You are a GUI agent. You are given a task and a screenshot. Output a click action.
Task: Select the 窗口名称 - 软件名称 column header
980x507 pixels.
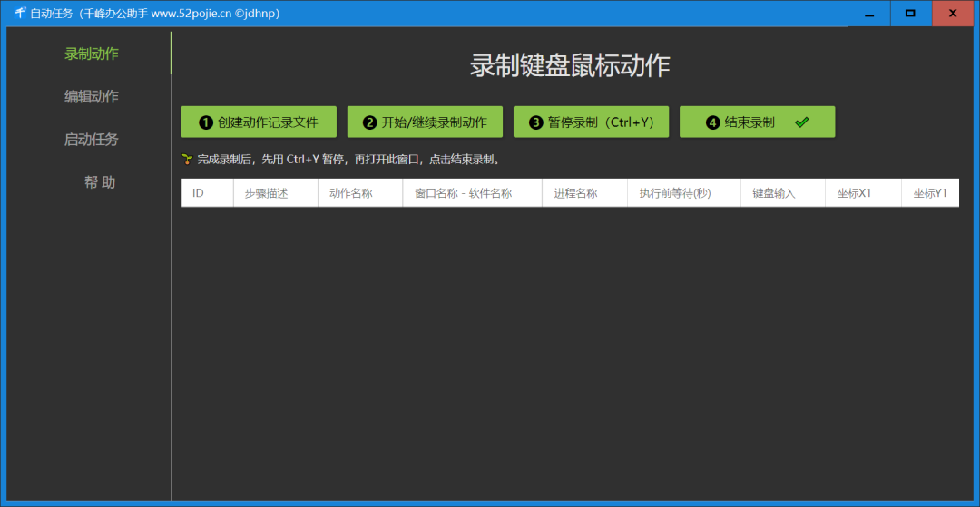click(x=473, y=193)
